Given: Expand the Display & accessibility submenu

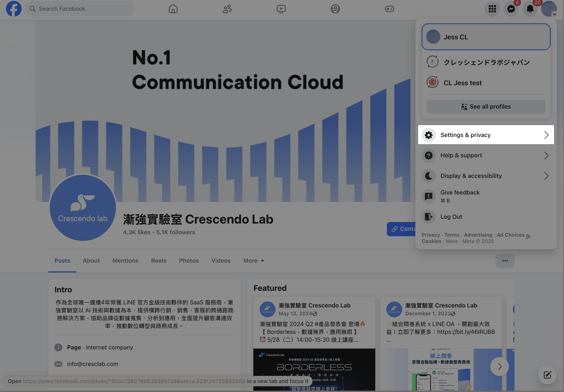Looking at the screenshot, I should [486, 176].
